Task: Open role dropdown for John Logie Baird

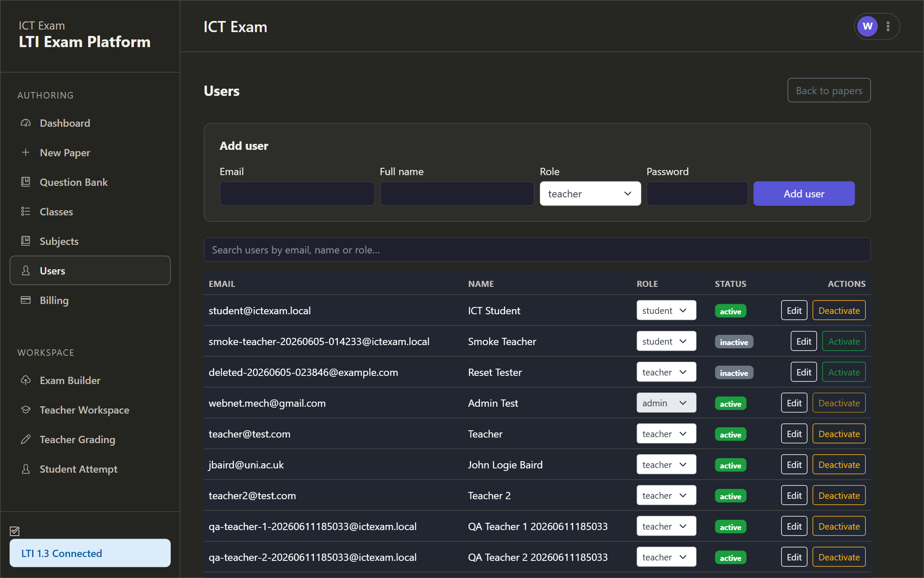Action: 666,465
